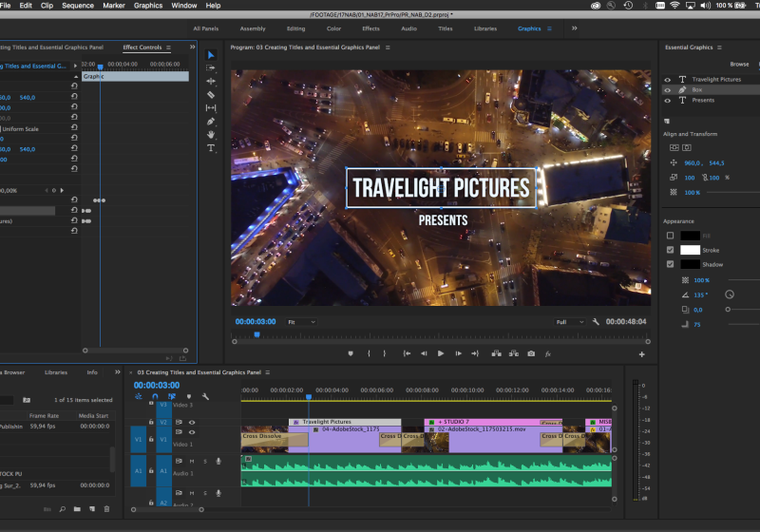Mute Audio 1 track
Image resolution: width=760 pixels, height=532 pixels.
[x=192, y=462]
